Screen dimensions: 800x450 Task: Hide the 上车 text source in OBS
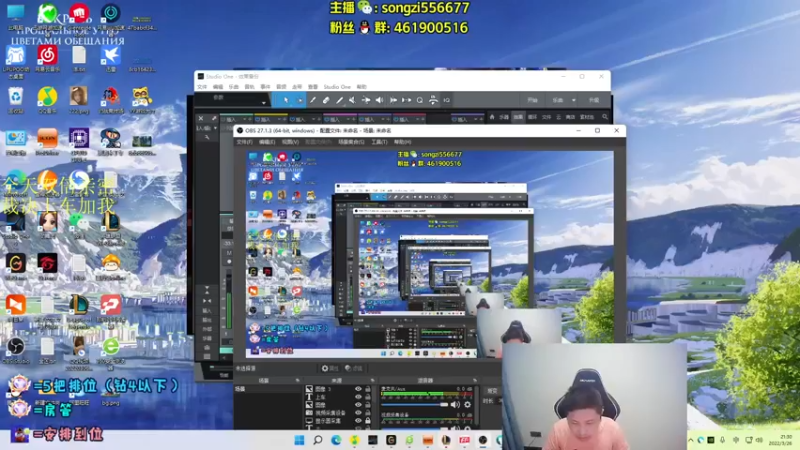(x=358, y=397)
